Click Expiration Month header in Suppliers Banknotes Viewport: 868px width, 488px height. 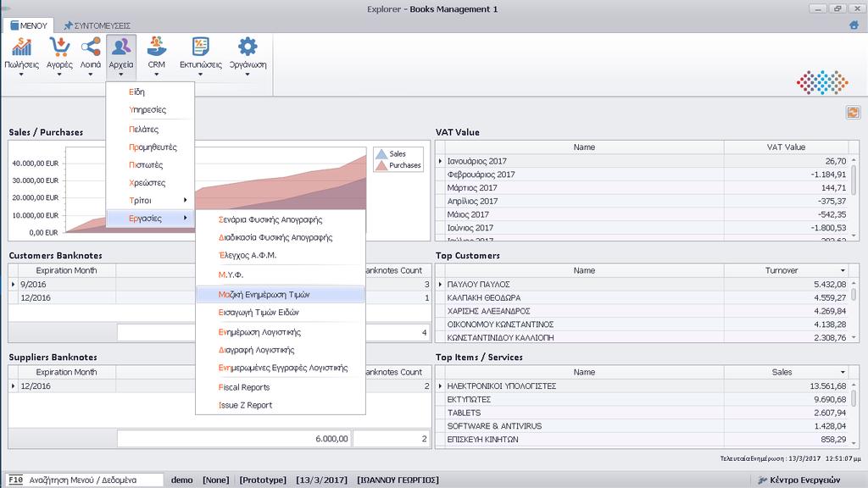pyautogui.click(x=66, y=373)
